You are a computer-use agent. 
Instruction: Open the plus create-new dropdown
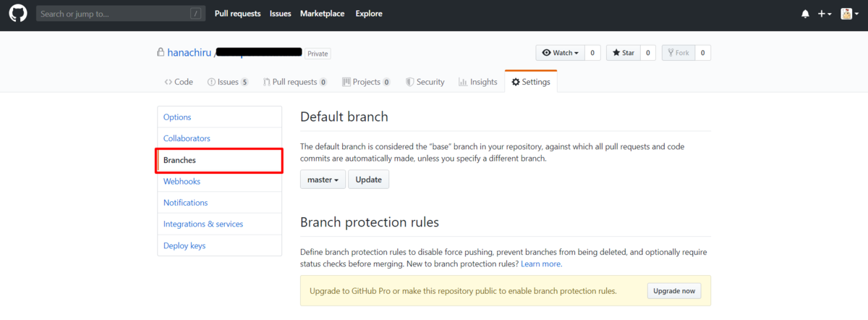tap(825, 14)
